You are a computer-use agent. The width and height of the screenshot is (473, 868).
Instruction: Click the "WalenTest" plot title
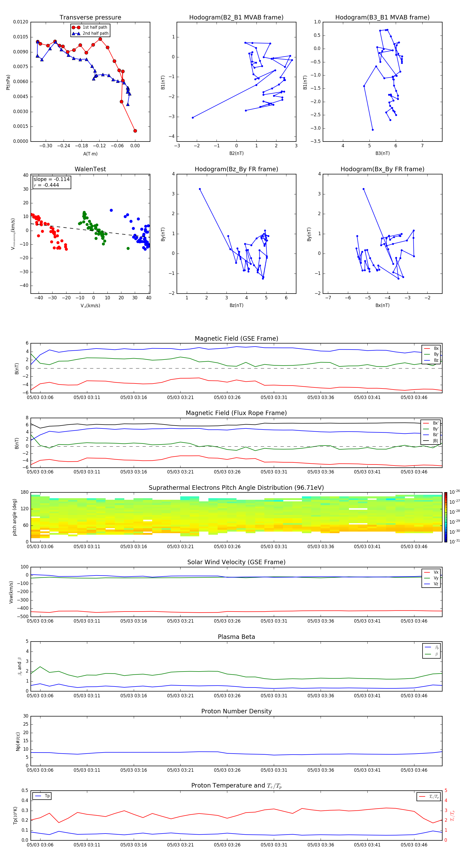point(90,169)
